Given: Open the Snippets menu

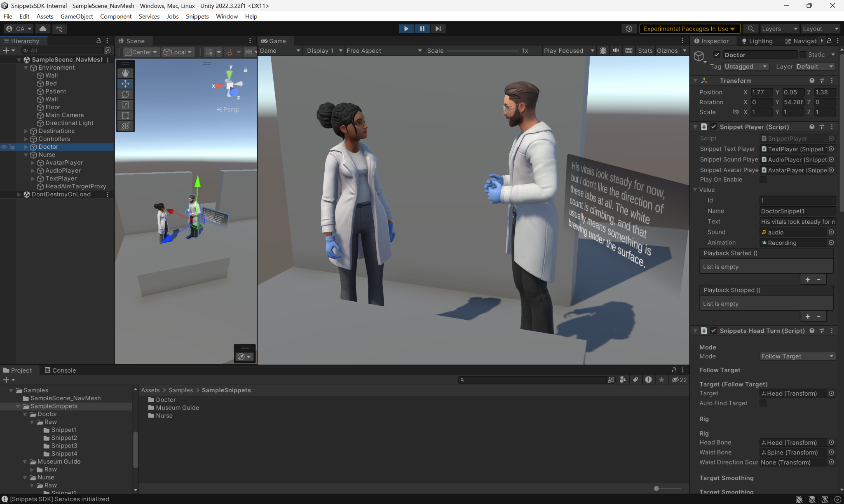Looking at the screenshot, I should [x=197, y=16].
